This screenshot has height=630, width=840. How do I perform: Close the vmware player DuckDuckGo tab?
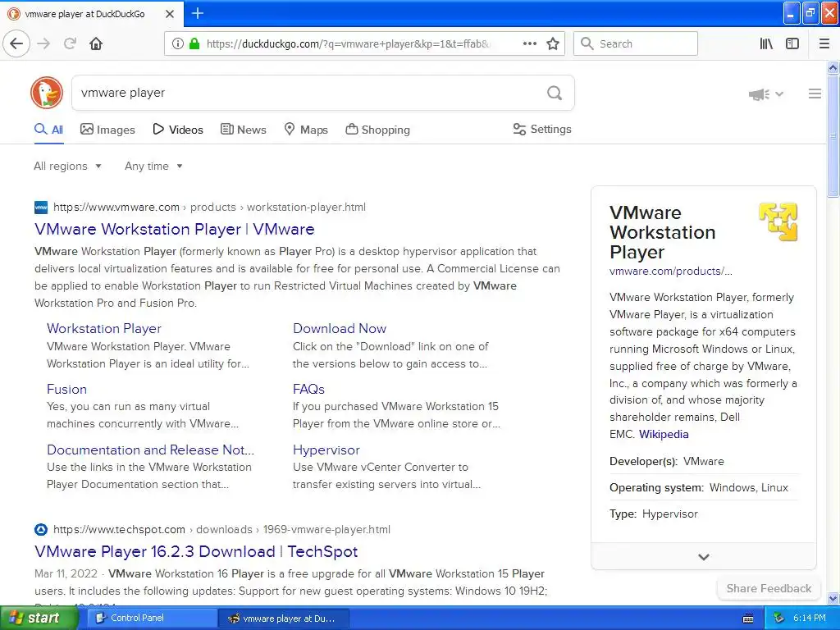tap(170, 14)
